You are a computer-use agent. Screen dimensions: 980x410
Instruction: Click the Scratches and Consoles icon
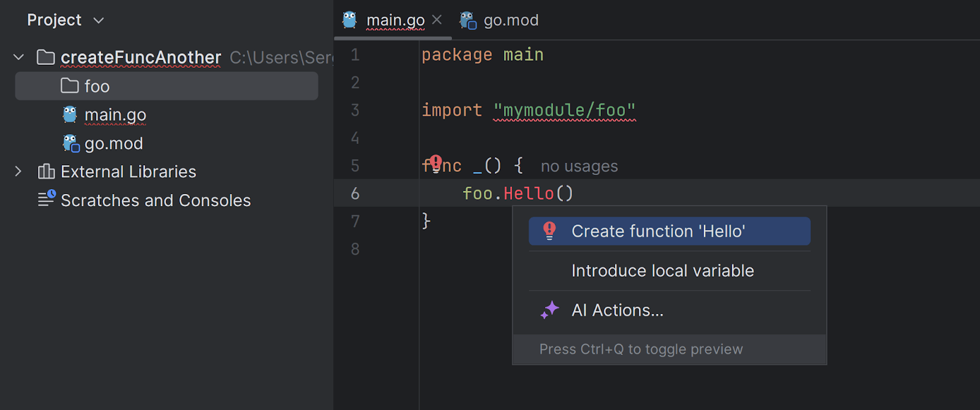coord(47,199)
